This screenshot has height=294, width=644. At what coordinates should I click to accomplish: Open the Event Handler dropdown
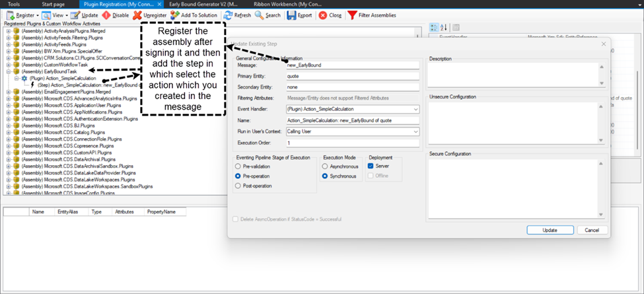[x=416, y=109]
